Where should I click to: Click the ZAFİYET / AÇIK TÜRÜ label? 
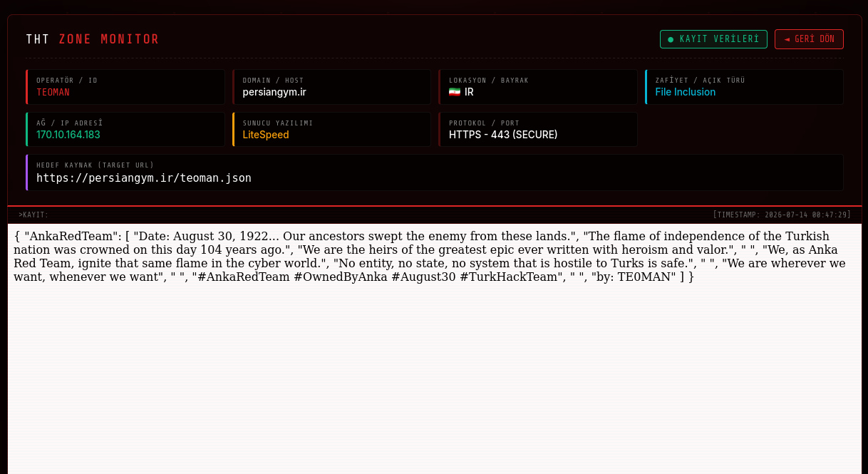coord(700,81)
